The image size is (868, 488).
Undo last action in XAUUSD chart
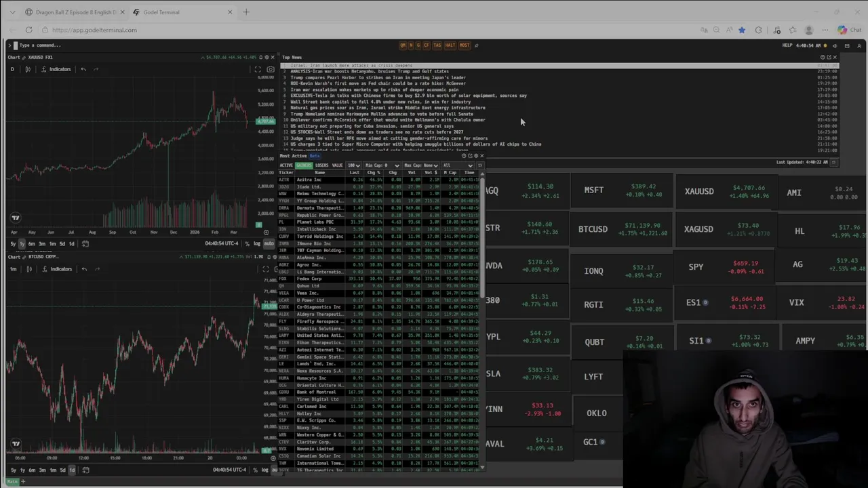(x=83, y=69)
